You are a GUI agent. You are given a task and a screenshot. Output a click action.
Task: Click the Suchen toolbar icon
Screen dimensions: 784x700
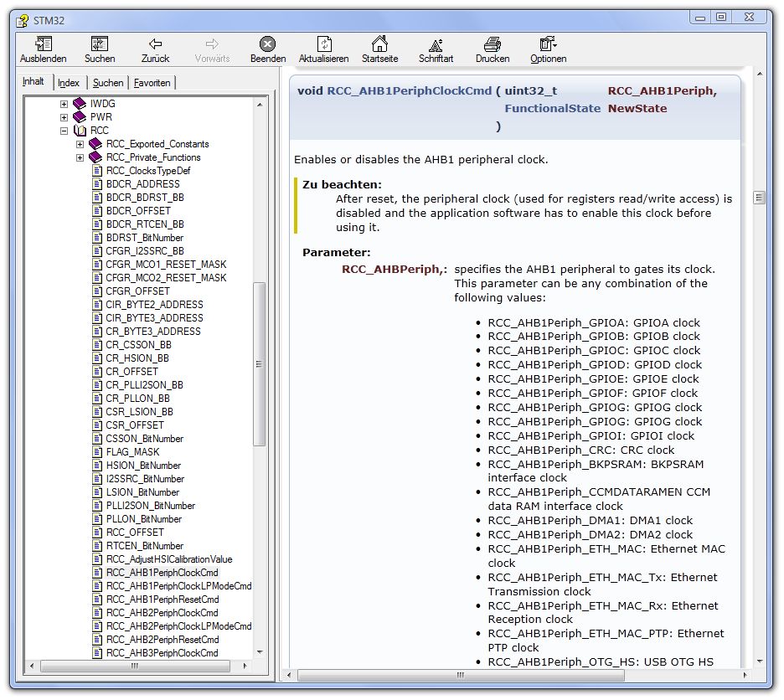[100, 44]
